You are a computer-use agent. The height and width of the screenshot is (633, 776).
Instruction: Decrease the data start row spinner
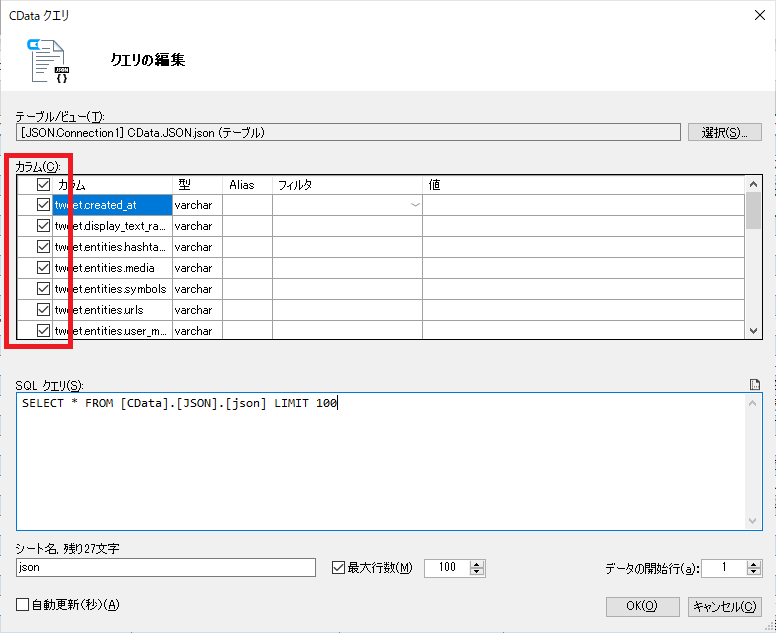click(x=754, y=572)
